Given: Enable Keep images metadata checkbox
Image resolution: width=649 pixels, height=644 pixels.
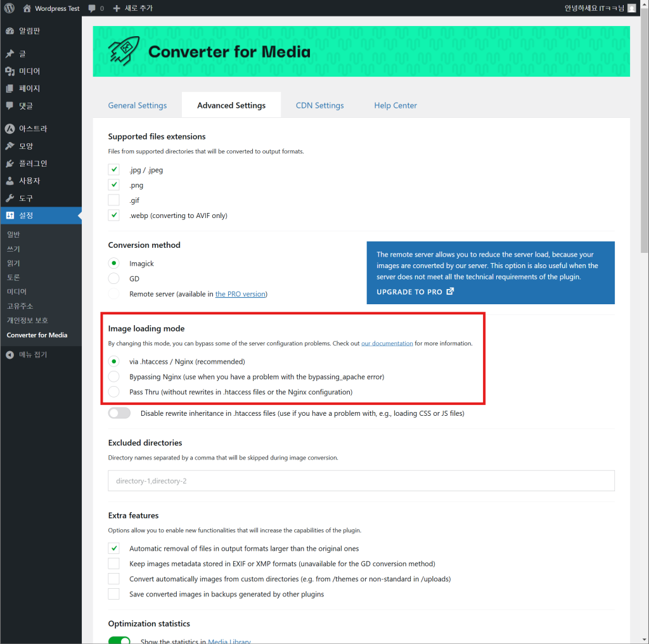Looking at the screenshot, I should point(114,563).
